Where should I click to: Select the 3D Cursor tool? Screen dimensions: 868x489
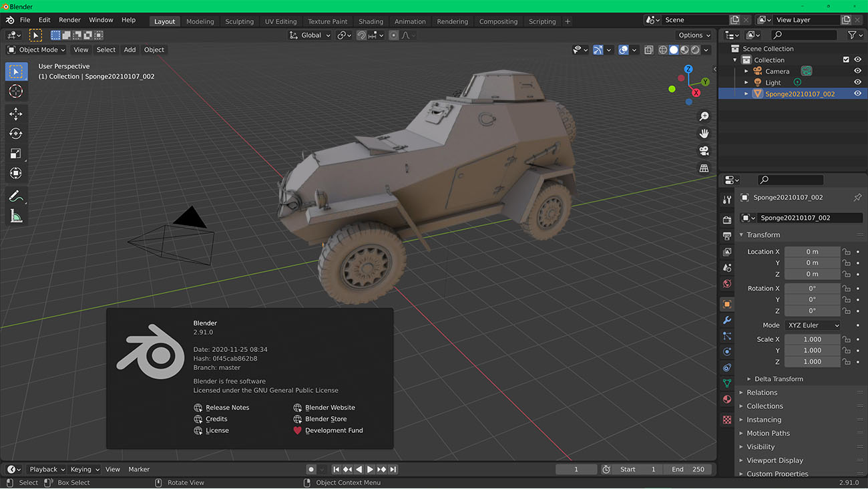click(x=16, y=92)
